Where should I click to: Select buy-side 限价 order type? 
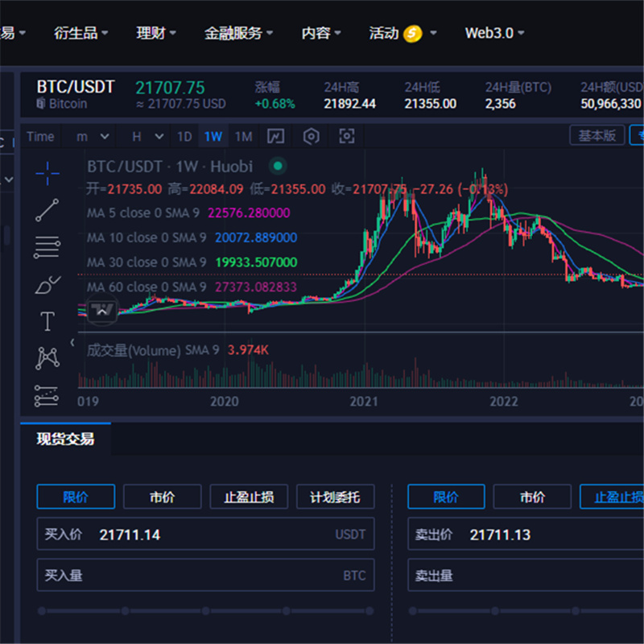tap(76, 497)
